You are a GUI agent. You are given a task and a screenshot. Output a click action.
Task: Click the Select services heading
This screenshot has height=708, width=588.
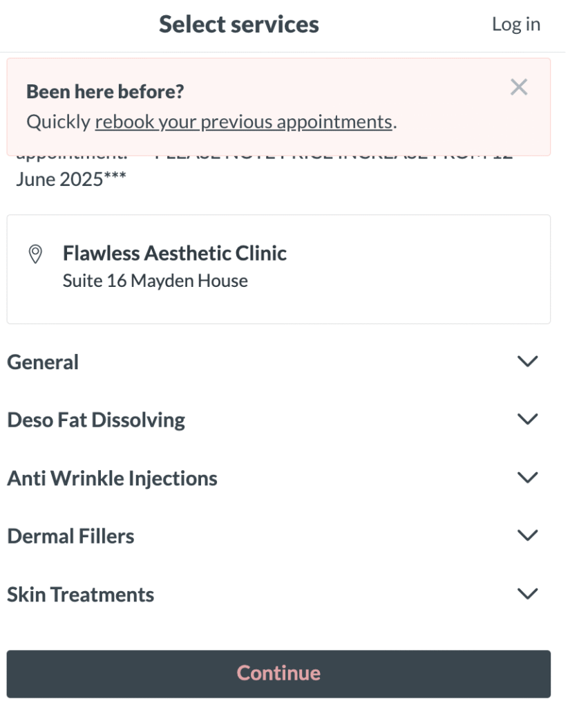(x=238, y=24)
